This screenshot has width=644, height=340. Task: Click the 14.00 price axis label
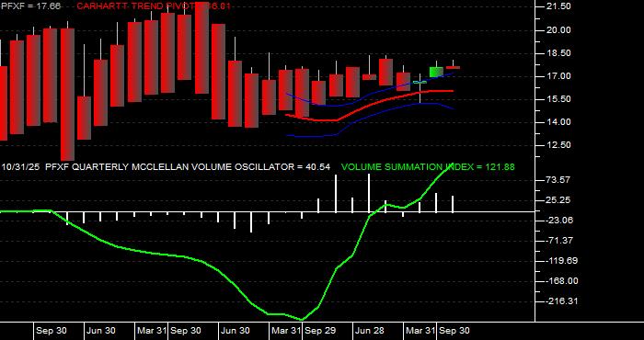coord(558,122)
